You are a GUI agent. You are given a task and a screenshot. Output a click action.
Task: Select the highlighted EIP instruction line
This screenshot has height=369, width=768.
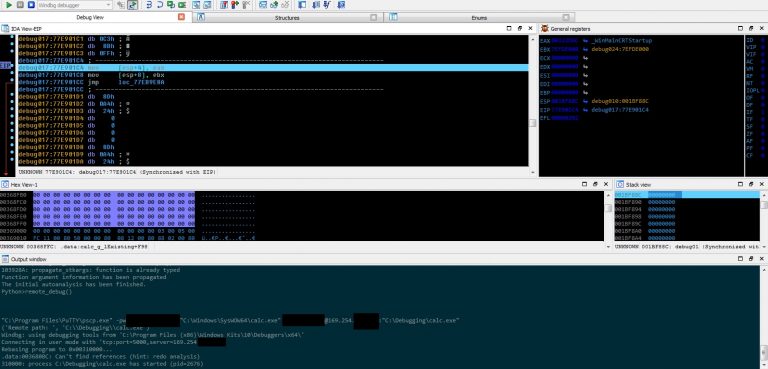pyautogui.click(x=273, y=68)
